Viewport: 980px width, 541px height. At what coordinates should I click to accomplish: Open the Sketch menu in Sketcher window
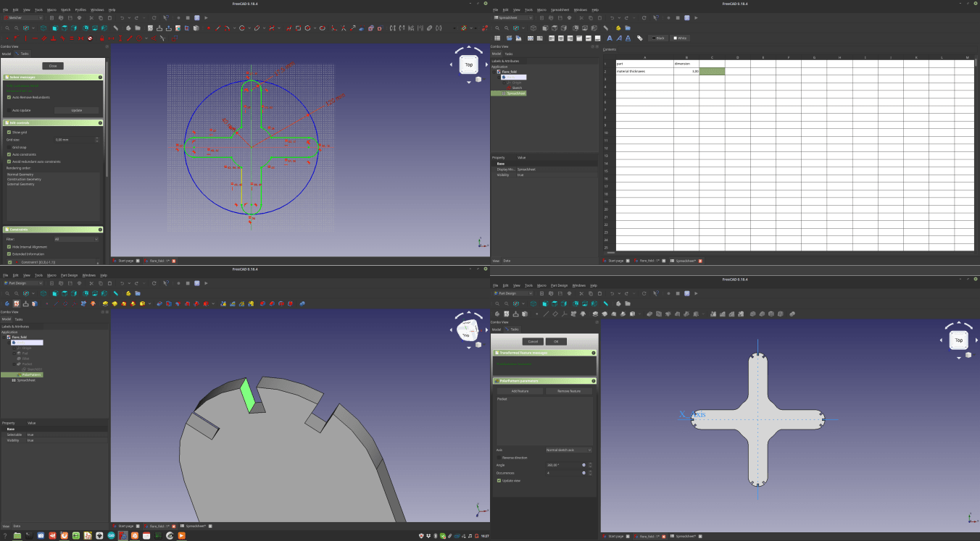pyautogui.click(x=65, y=9)
